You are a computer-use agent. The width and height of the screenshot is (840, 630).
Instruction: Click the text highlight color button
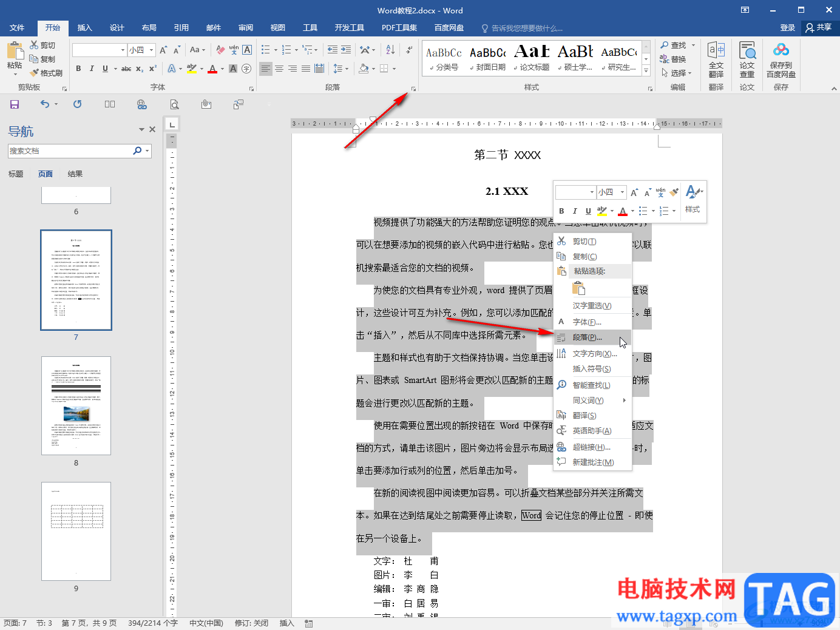coord(192,69)
